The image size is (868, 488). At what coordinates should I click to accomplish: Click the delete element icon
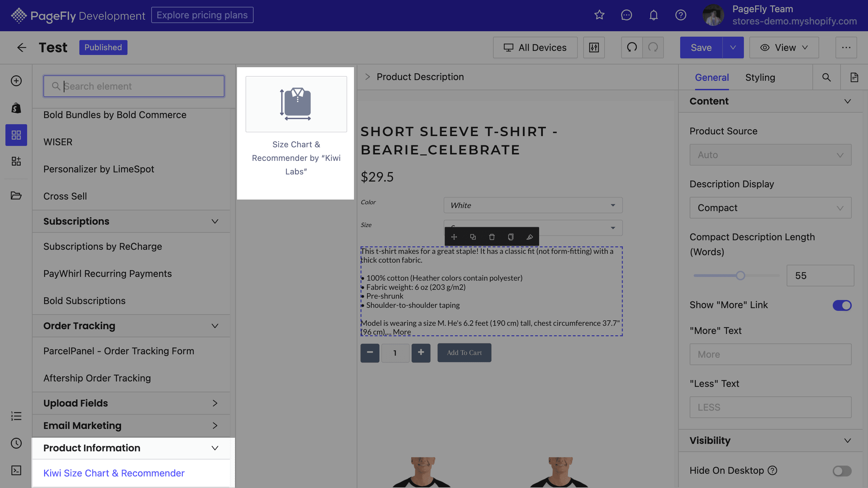pyautogui.click(x=491, y=237)
